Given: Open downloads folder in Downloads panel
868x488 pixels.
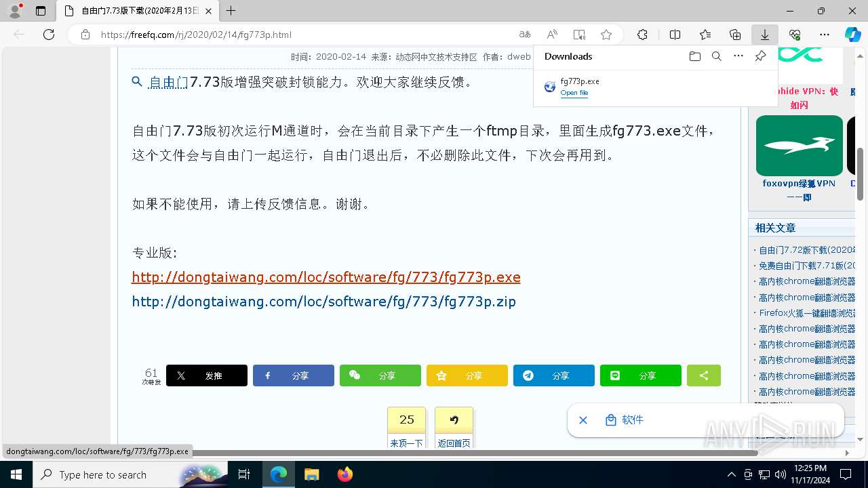Looking at the screenshot, I should [695, 56].
